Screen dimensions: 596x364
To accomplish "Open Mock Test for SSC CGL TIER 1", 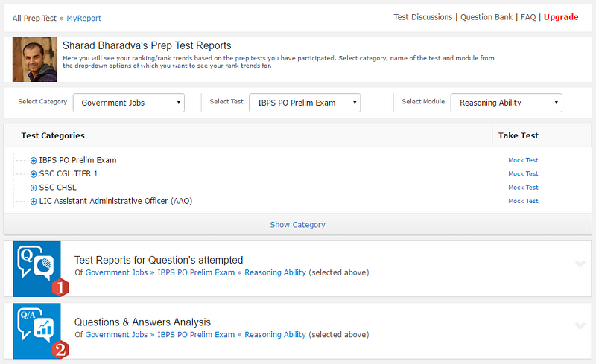I will (523, 173).
